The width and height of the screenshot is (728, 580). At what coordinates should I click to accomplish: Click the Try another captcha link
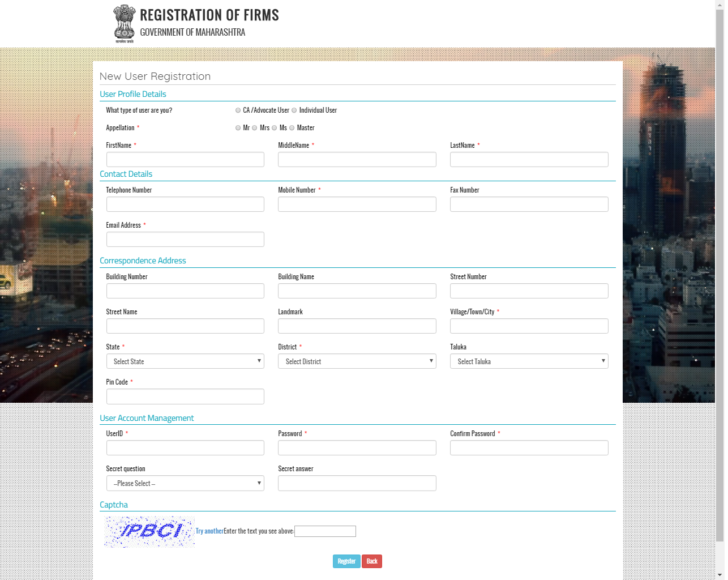click(x=209, y=531)
